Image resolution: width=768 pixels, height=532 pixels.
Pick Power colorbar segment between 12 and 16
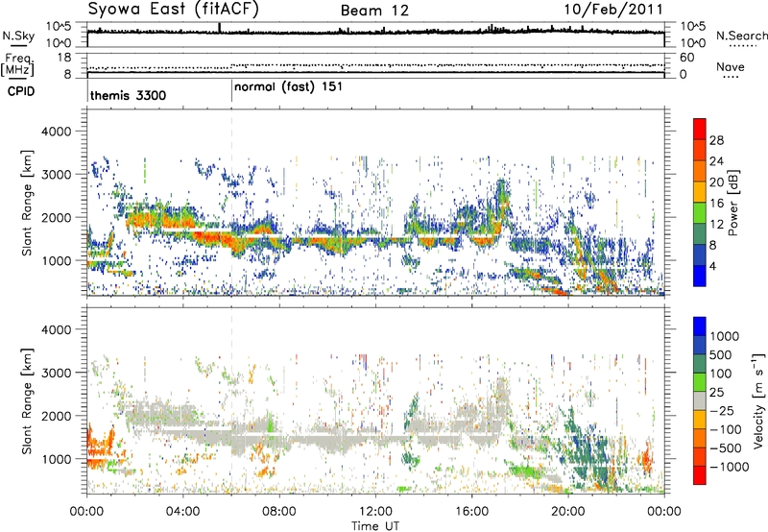700,213
